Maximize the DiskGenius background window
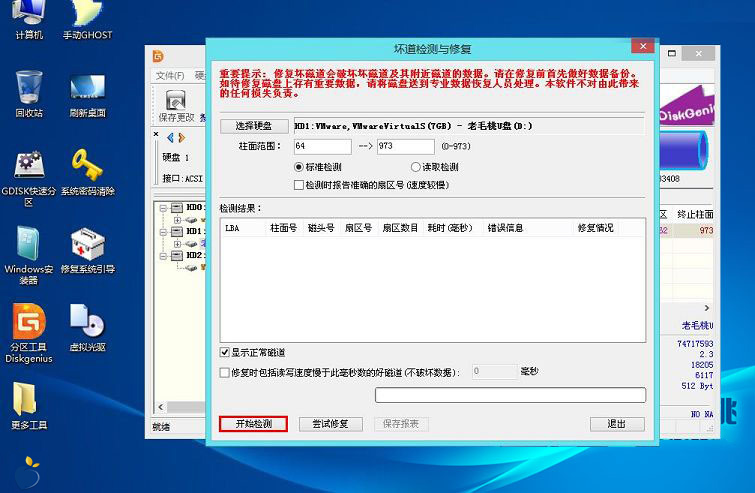Screen dimensions: 755x493 coord(672,53)
